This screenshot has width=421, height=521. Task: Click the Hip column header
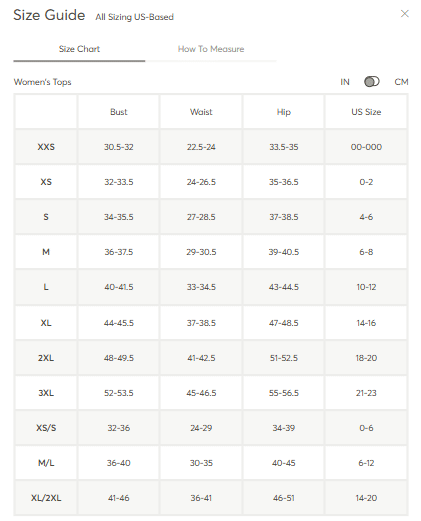(284, 112)
